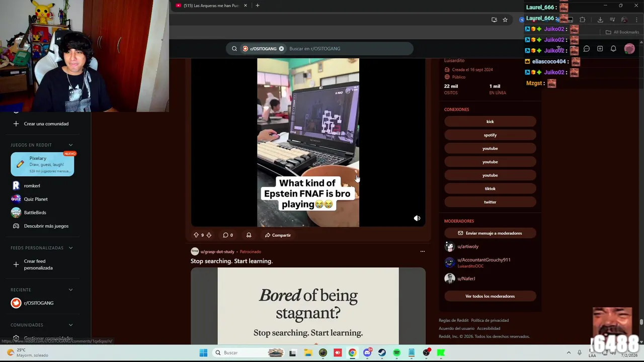Open the Reddit notifications bell
The image size is (644, 362).
[613, 49]
